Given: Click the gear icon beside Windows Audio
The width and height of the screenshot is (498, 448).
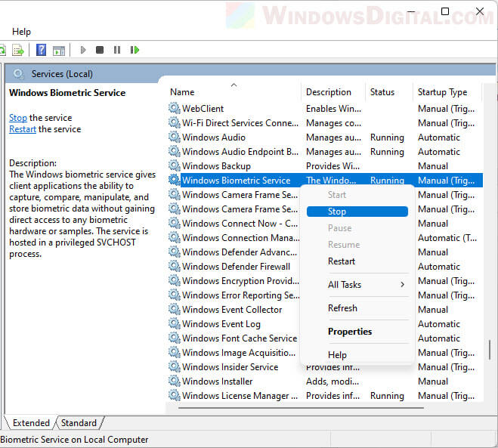Looking at the screenshot, I should 174,137.
